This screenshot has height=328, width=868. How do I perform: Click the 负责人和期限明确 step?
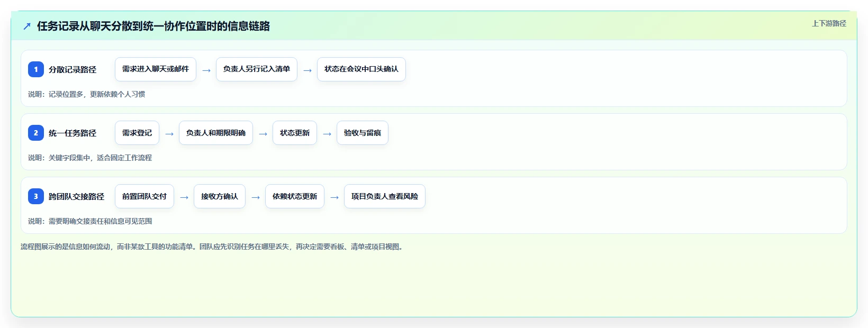click(x=216, y=133)
